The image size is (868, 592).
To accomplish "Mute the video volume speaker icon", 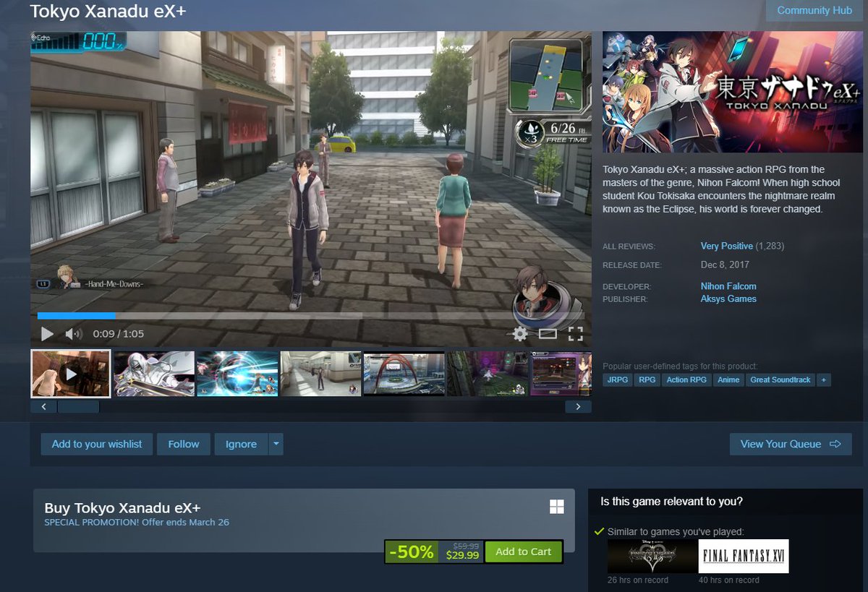I will point(73,334).
